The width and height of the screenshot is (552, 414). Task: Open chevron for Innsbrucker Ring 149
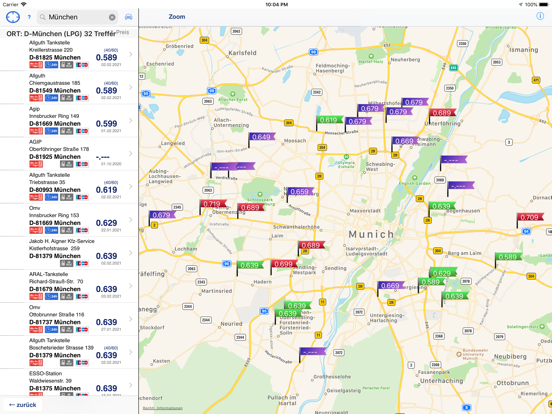click(131, 120)
